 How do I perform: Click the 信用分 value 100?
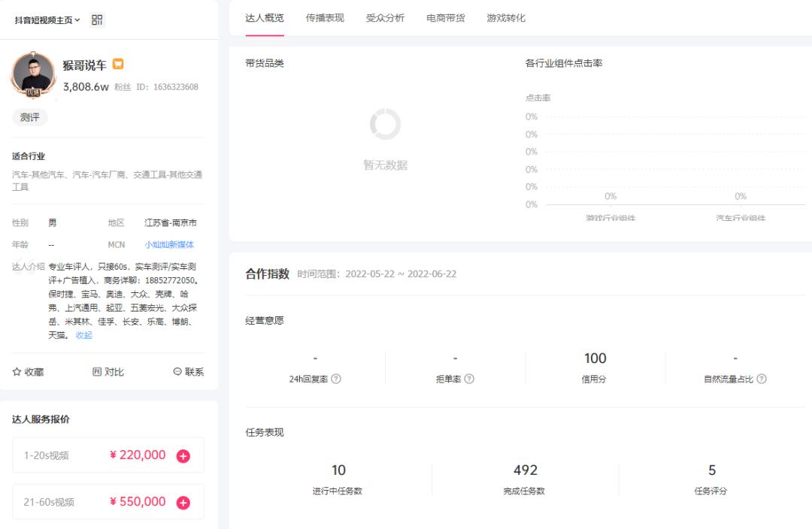point(595,358)
